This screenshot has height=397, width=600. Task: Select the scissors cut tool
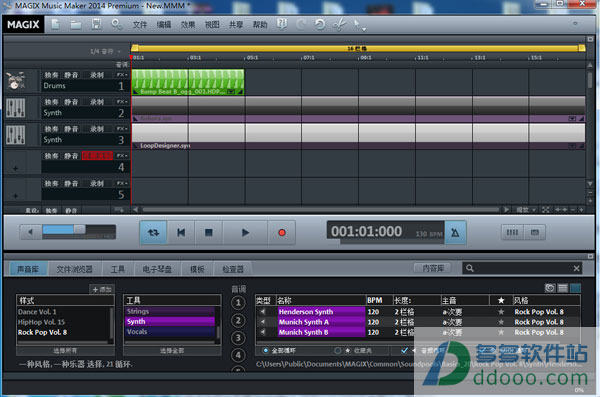coord(339,25)
